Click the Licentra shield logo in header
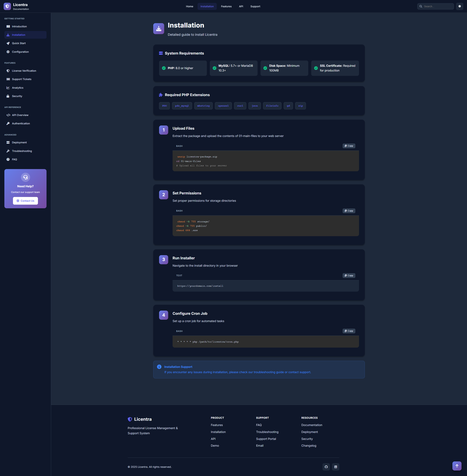Image resolution: width=467 pixels, height=476 pixels. point(7,6)
